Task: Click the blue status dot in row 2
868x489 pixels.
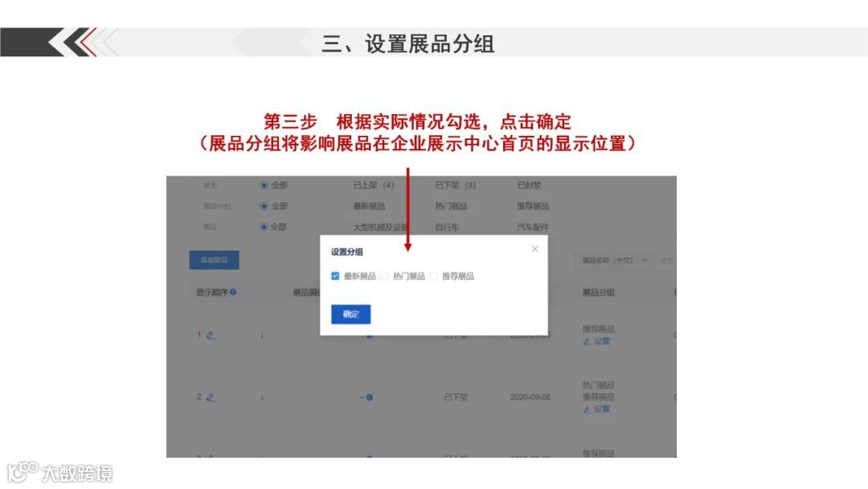Action: tap(369, 397)
